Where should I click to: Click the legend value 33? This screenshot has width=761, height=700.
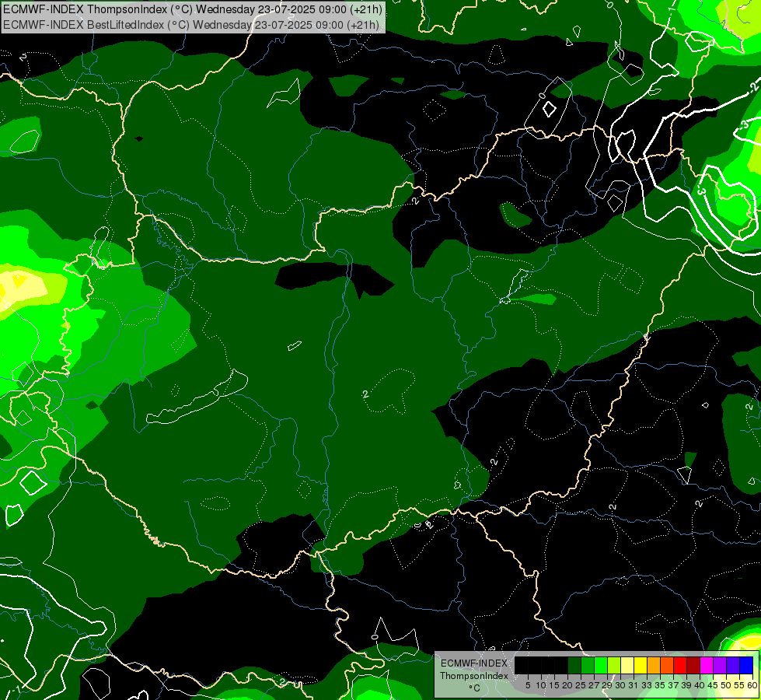tap(647, 685)
